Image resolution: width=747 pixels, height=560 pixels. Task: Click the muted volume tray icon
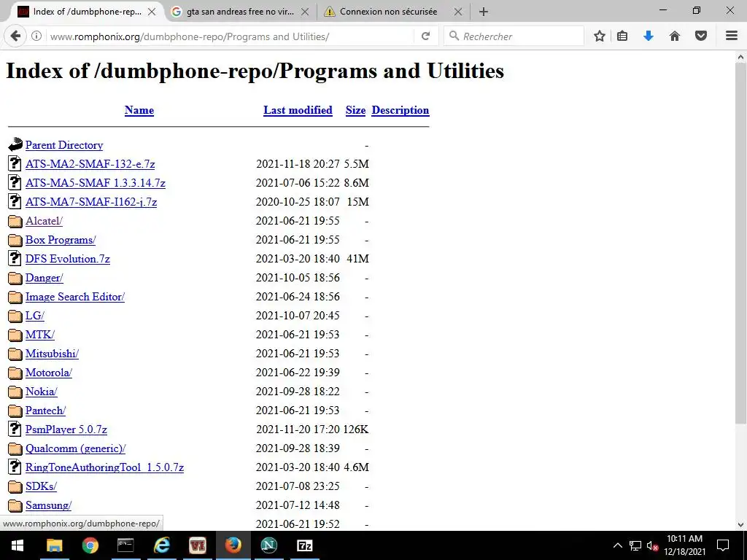652,545
